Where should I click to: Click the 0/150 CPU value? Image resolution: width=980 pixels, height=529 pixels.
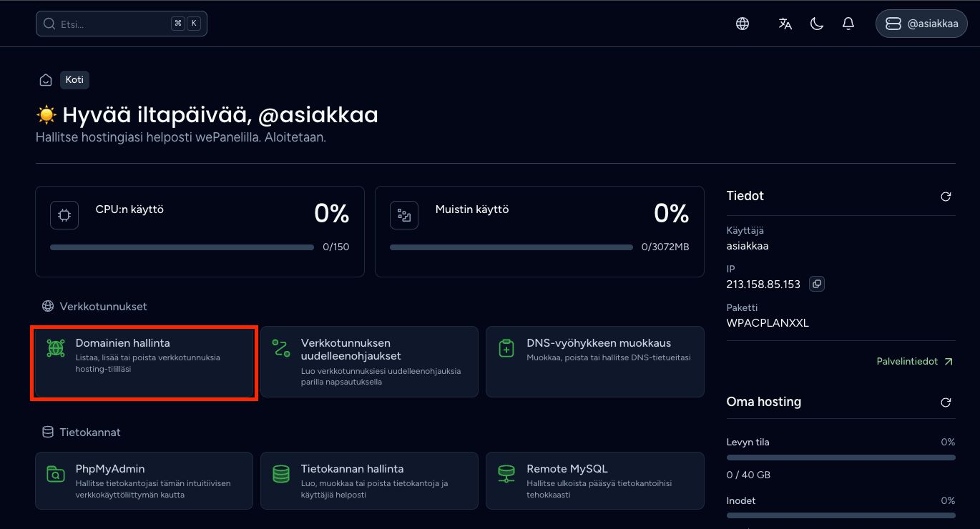point(336,247)
